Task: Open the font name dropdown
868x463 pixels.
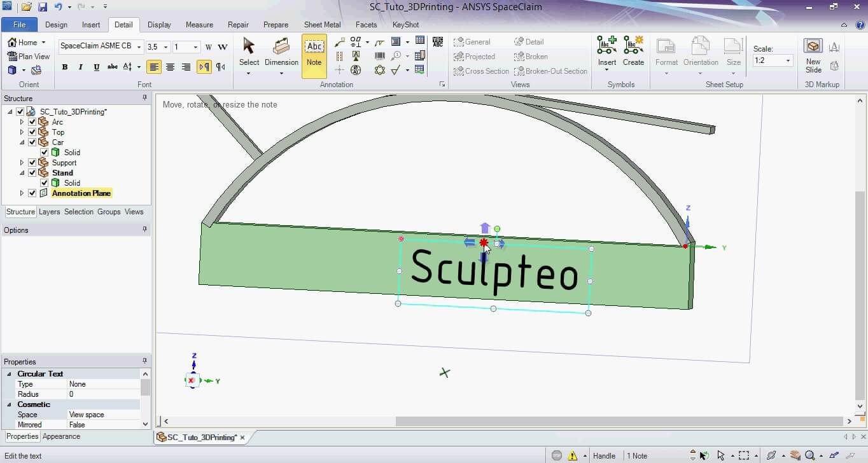Action: click(x=139, y=46)
